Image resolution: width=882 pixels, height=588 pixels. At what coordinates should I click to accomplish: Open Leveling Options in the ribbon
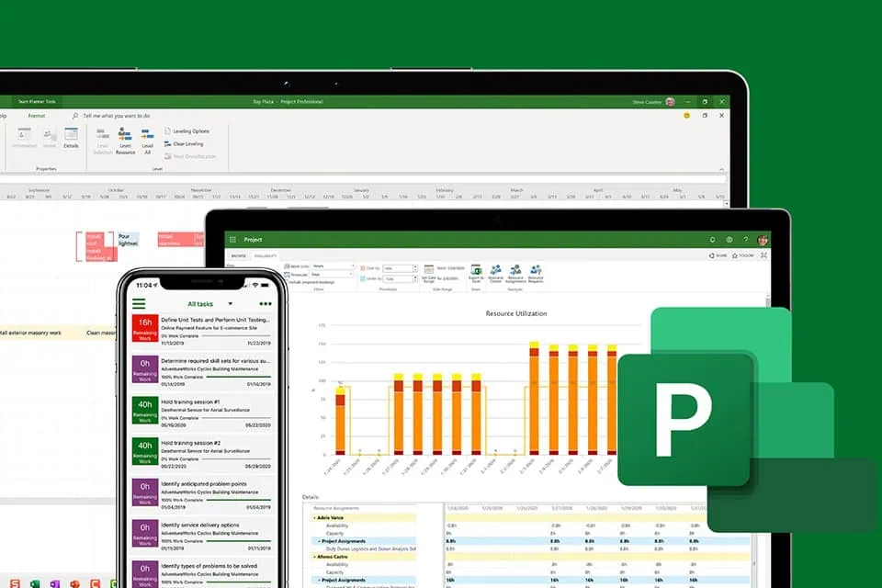189,132
